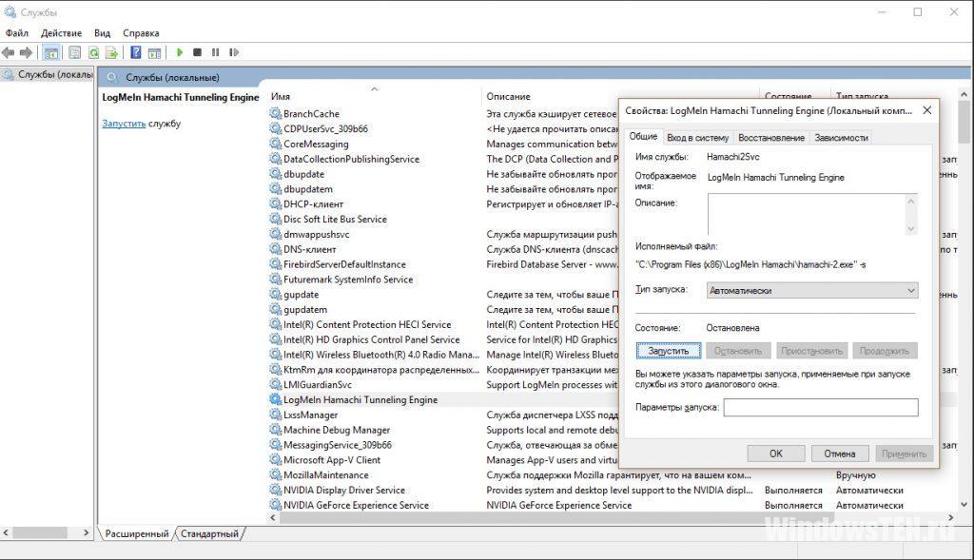This screenshot has height=560, width=974.
Task: Cancel the dialog with Отмена
Action: (839, 454)
